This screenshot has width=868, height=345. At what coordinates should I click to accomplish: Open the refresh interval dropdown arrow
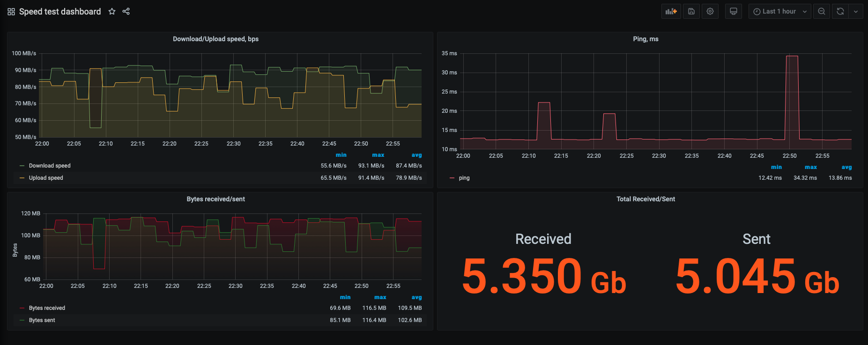856,11
